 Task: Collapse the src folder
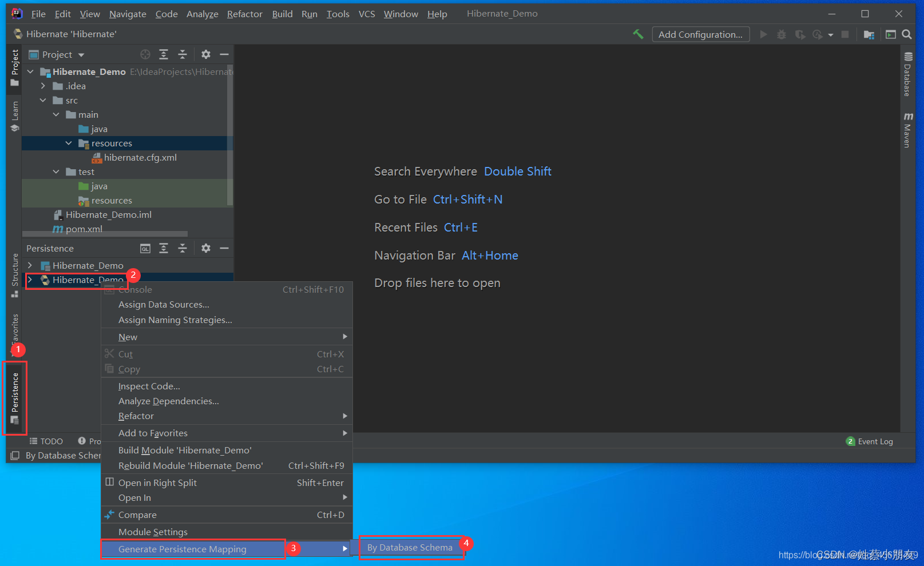click(43, 100)
